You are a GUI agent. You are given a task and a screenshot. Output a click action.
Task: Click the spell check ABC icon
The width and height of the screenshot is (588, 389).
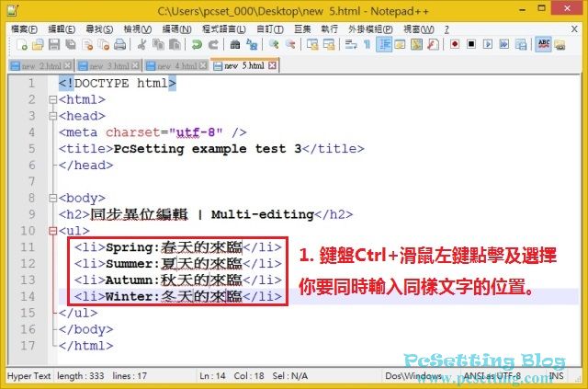[544, 44]
